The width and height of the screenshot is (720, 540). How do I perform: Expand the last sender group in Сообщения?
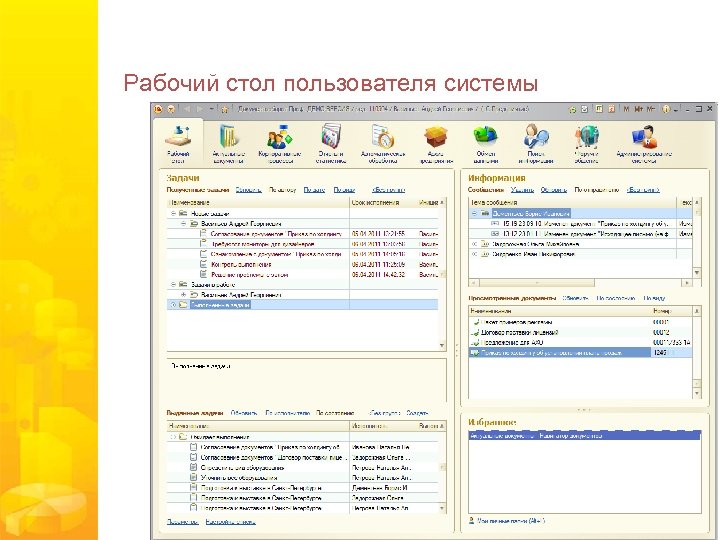(474, 254)
